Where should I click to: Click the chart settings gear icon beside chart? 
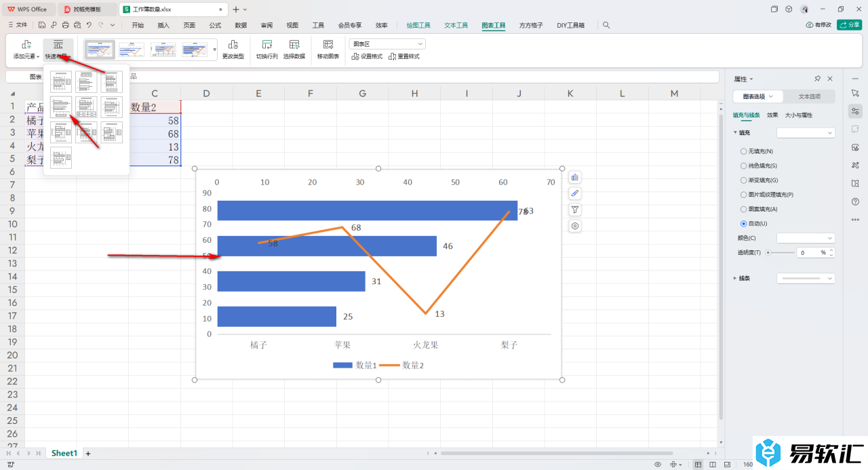pyautogui.click(x=575, y=227)
